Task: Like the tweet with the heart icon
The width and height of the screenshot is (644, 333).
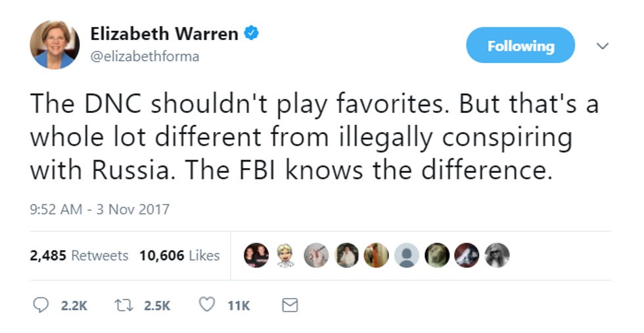Action: (206, 305)
